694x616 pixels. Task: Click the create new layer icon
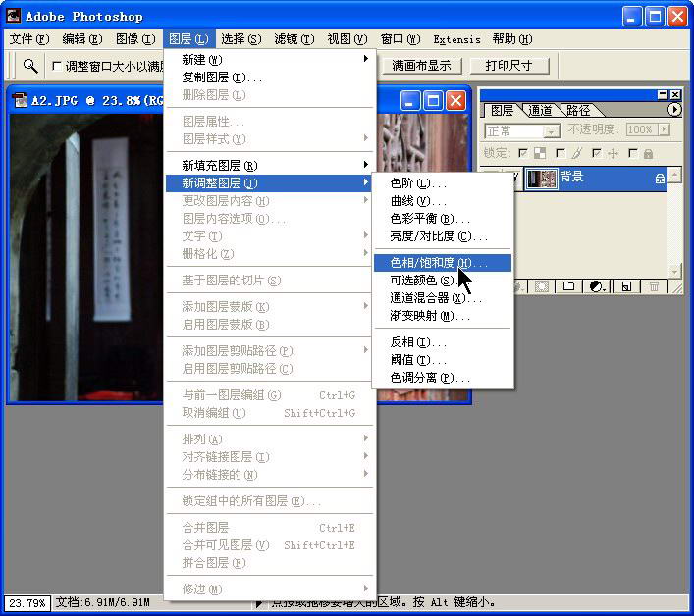[x=624, y=286]
